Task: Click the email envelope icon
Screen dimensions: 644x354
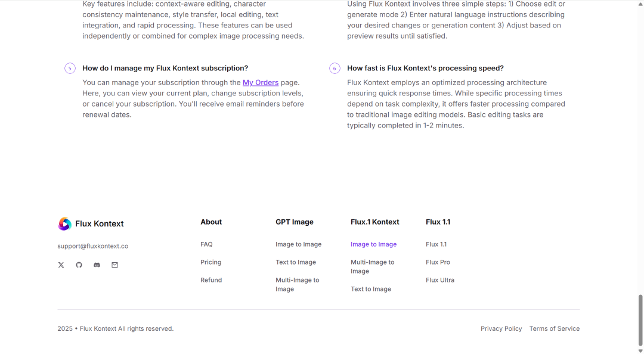Action: coord(114,265)
